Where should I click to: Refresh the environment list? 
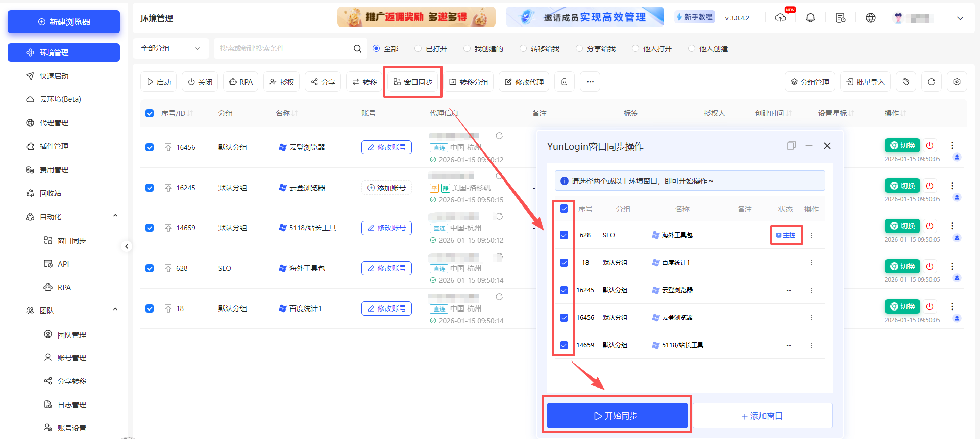click(932, 82)
